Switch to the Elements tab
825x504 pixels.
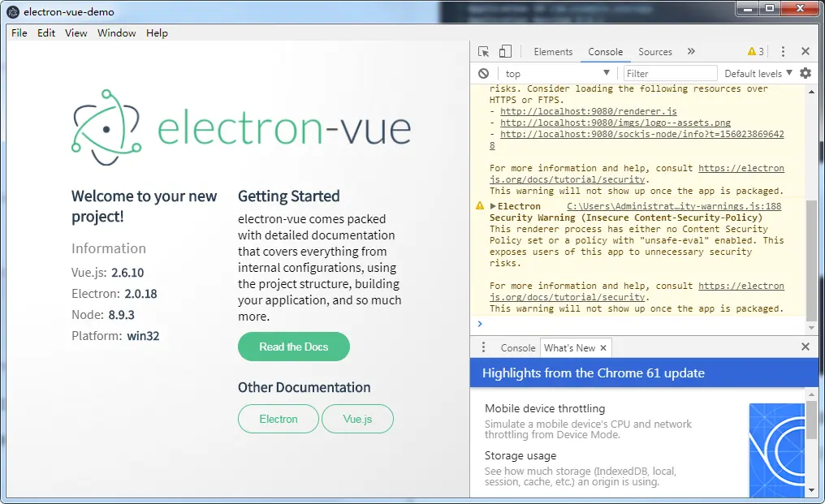[553, 52]
